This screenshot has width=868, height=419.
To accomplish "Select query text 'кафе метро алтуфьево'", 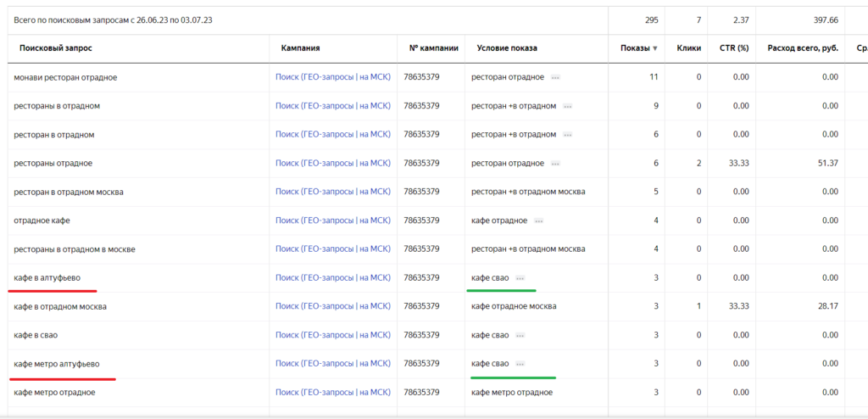I will [x=57, y=364].
